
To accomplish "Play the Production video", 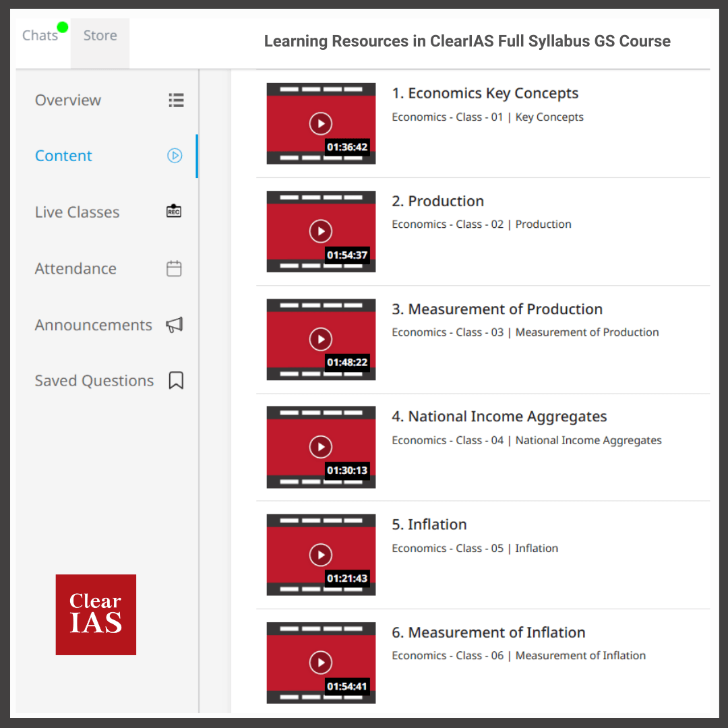I will tap(321, 231).
